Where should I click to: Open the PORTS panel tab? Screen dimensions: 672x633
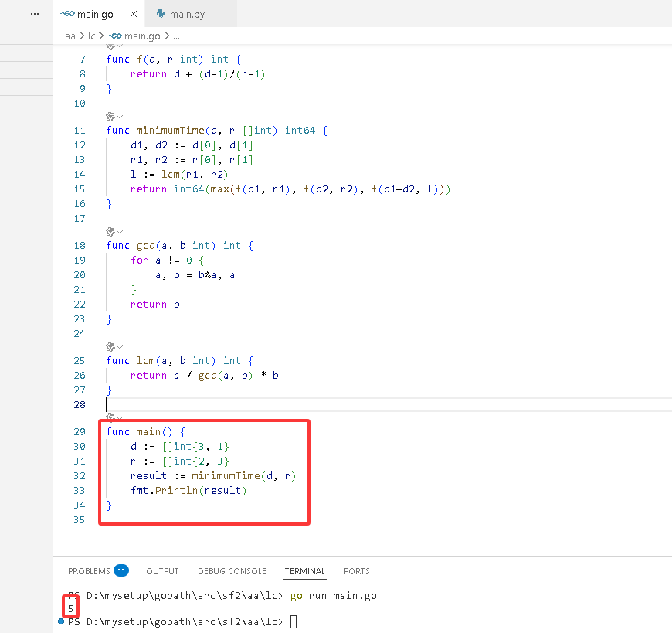click(357, 571)
